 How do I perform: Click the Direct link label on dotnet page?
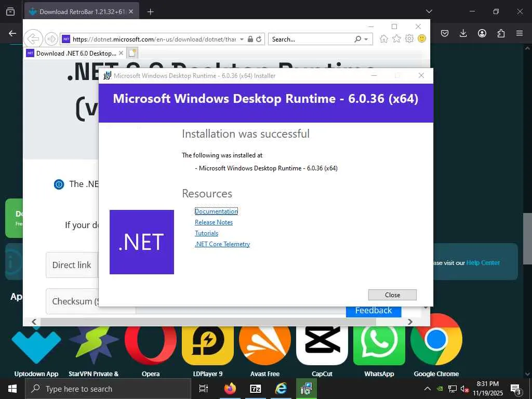(x=72, y=265)
